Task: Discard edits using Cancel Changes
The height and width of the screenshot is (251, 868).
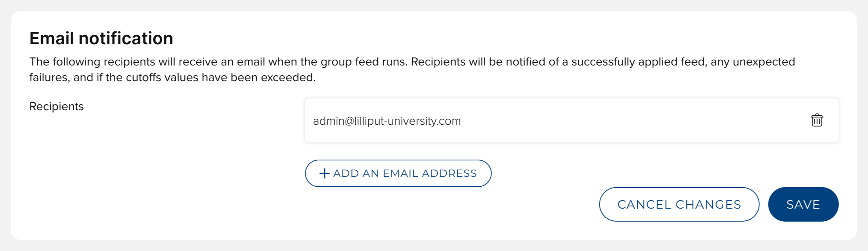Action: click(679, 204)
